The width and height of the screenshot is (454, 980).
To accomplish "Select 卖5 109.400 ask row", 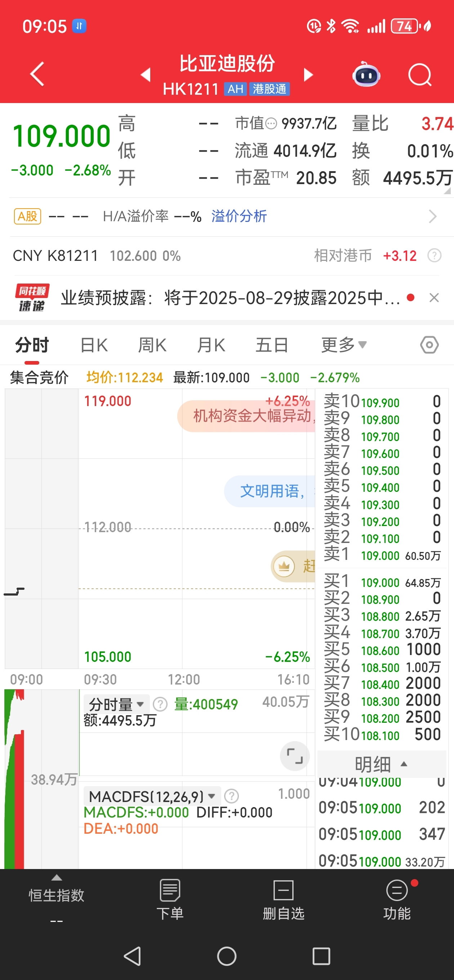I will [x=382, y=487].
